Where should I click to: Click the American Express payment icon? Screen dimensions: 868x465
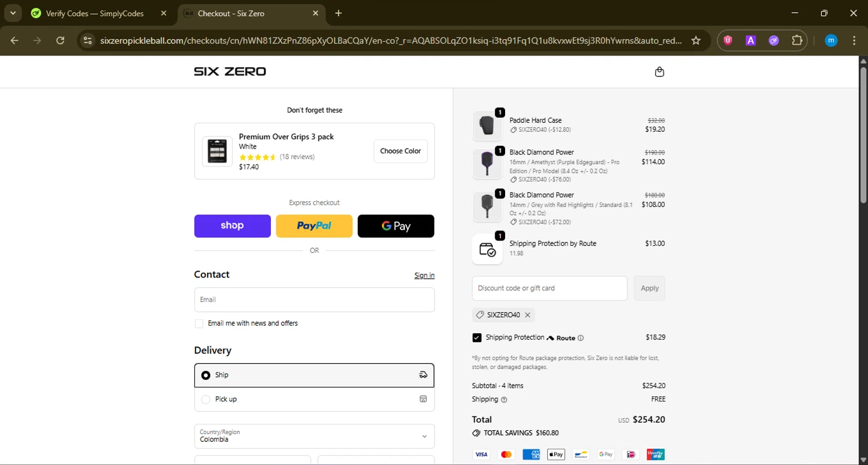(531, 455)
